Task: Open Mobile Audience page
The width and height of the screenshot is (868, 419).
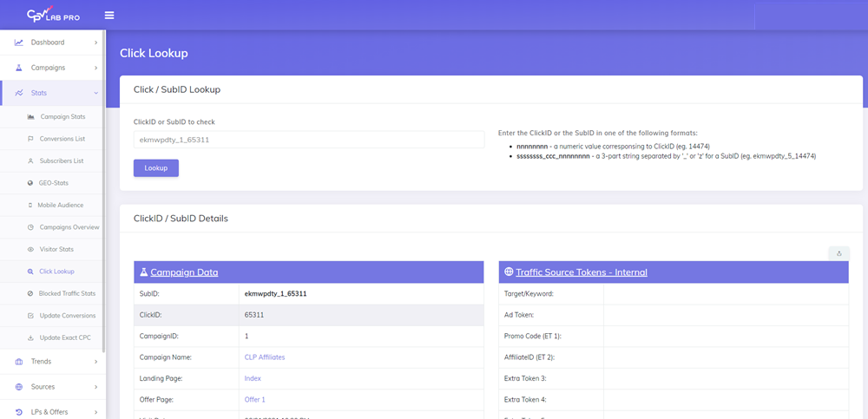Action: [61, 206]
